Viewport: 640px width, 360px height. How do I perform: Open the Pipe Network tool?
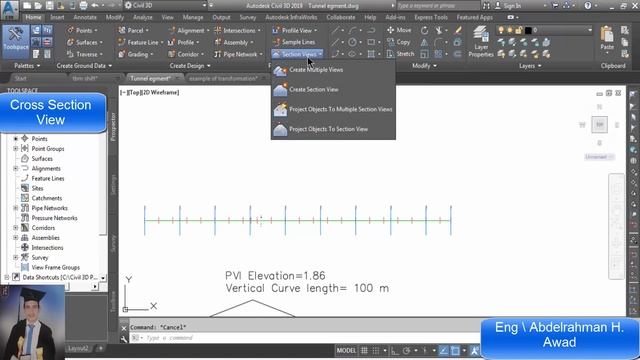(x=238, y=54)
